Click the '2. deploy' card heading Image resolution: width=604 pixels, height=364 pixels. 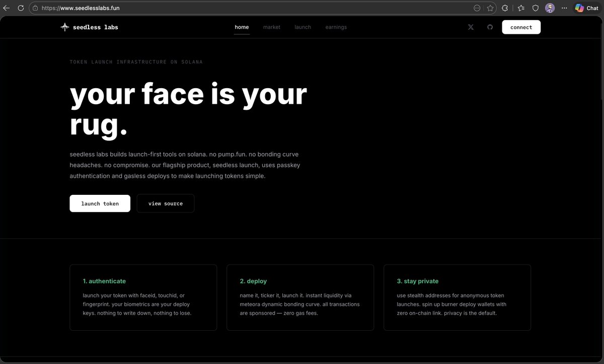254,281
